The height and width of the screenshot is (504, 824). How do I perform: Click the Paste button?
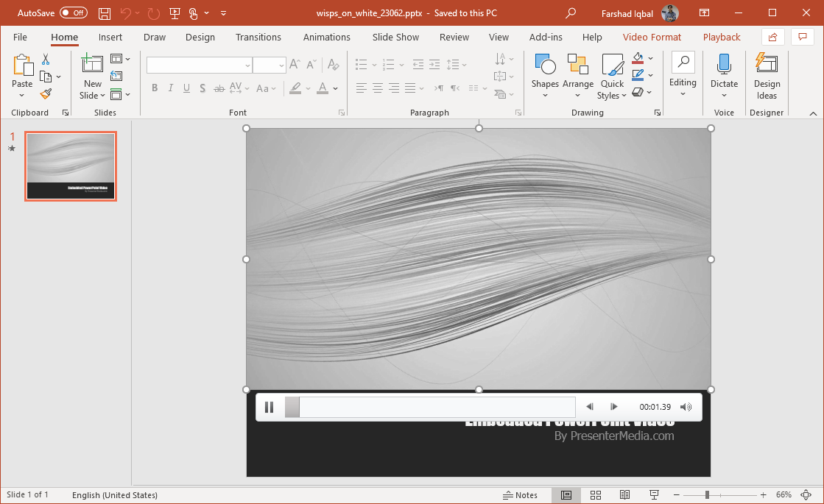click(x=22, y=76)
